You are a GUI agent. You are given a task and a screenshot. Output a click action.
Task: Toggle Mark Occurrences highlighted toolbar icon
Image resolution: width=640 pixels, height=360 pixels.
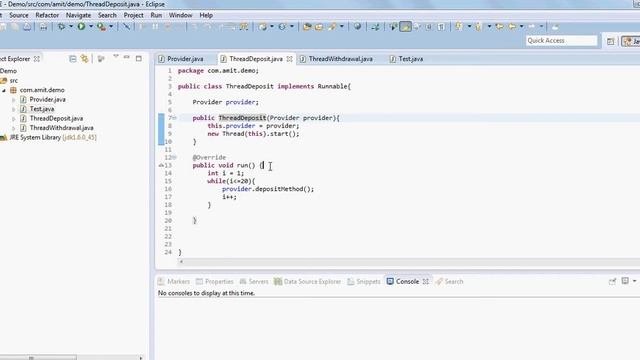tap(405, 27)
